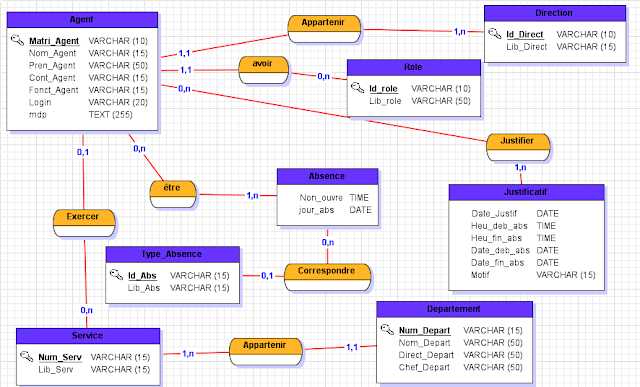Click the 0,n cardinality next to Role
The image size is (640, 387).
(324, 76)
